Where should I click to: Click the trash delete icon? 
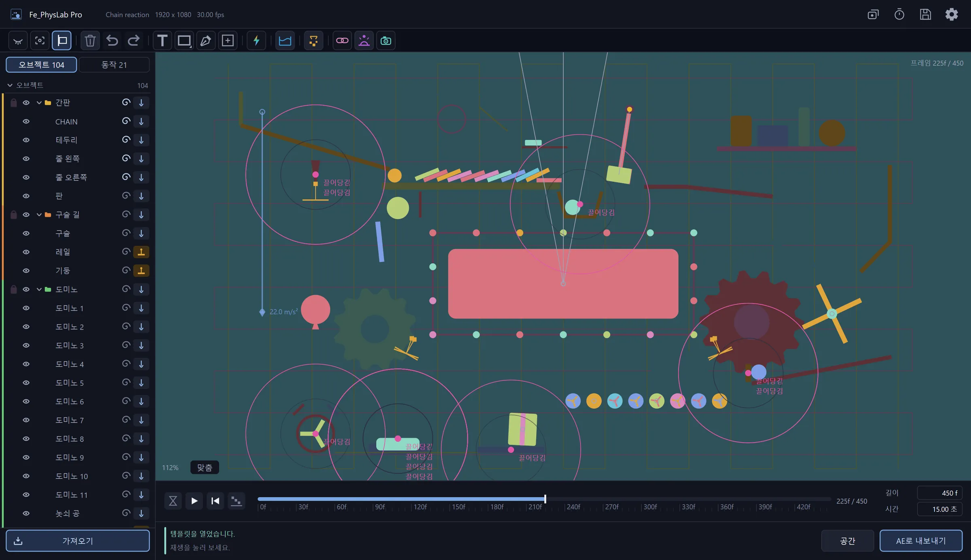coord(90,40)
